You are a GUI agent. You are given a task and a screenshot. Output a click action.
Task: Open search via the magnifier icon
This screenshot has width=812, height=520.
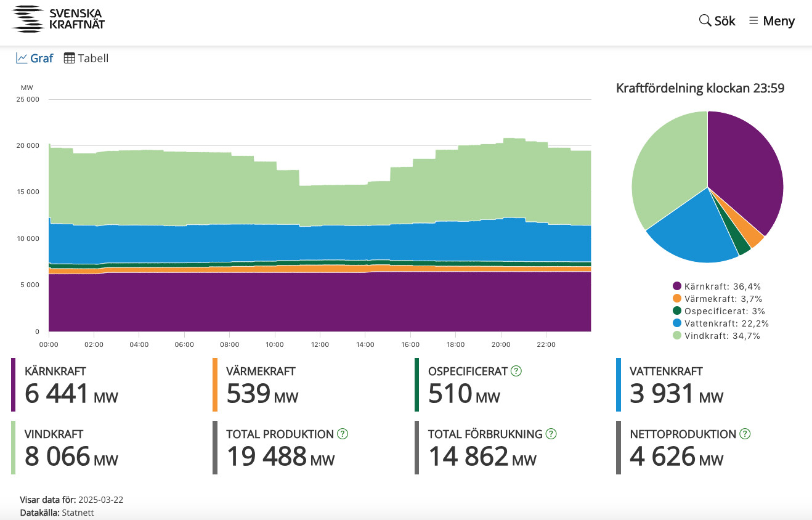[x=705, y=21]
